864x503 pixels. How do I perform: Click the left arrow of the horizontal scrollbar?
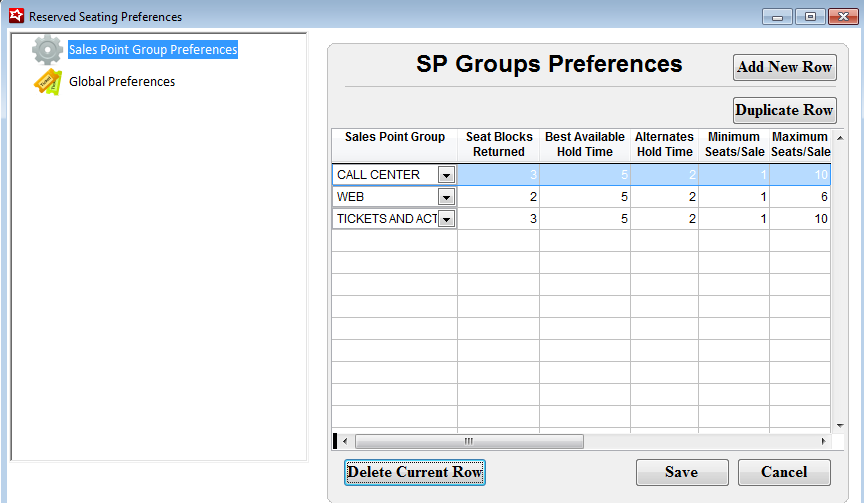[345, 441]
